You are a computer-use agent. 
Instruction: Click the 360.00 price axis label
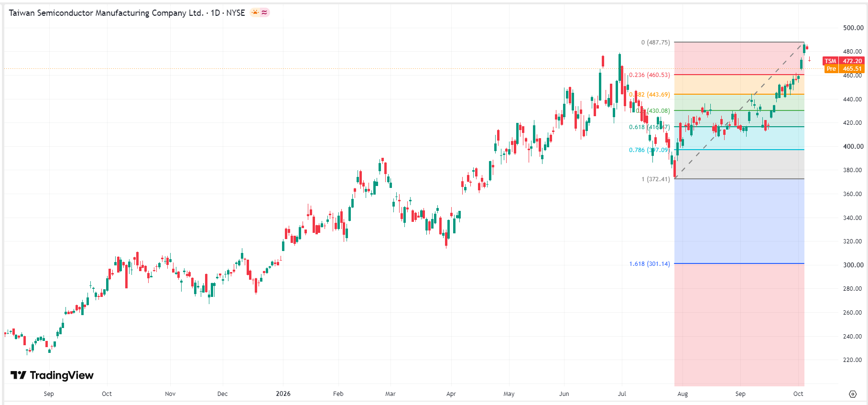[853, 194]
